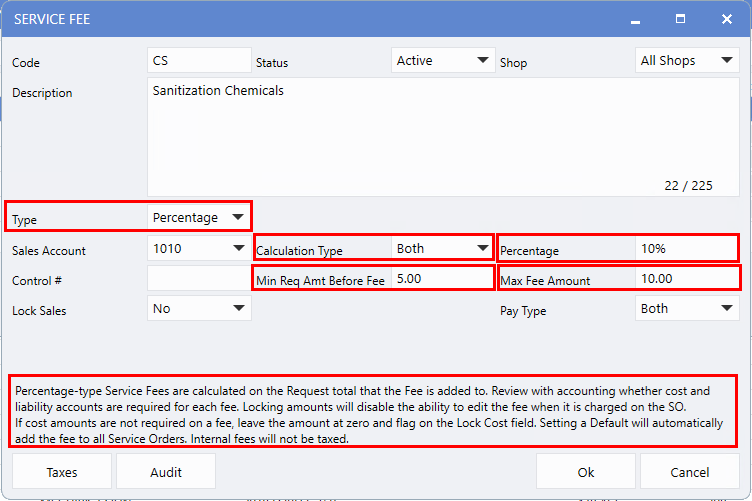Confirm with the Ok button
The image size is (752, 501).
click(x=586, y=472)
